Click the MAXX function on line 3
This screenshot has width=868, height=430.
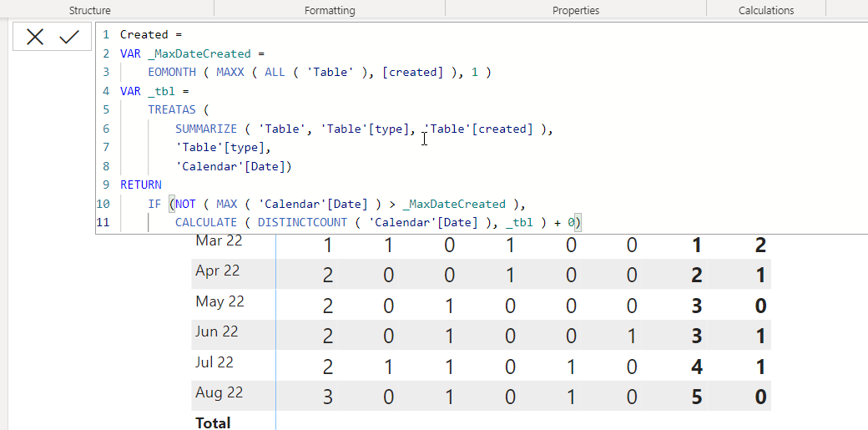coord(230,73)
